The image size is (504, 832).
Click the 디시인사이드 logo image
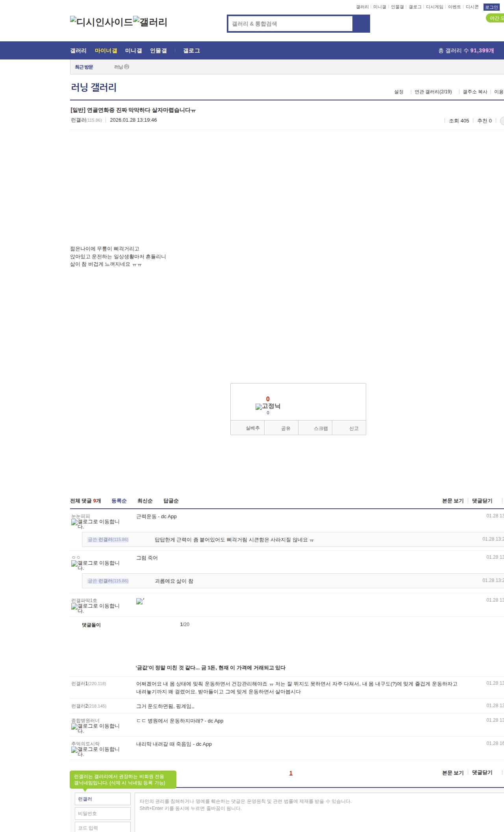[x=101, y=22]
